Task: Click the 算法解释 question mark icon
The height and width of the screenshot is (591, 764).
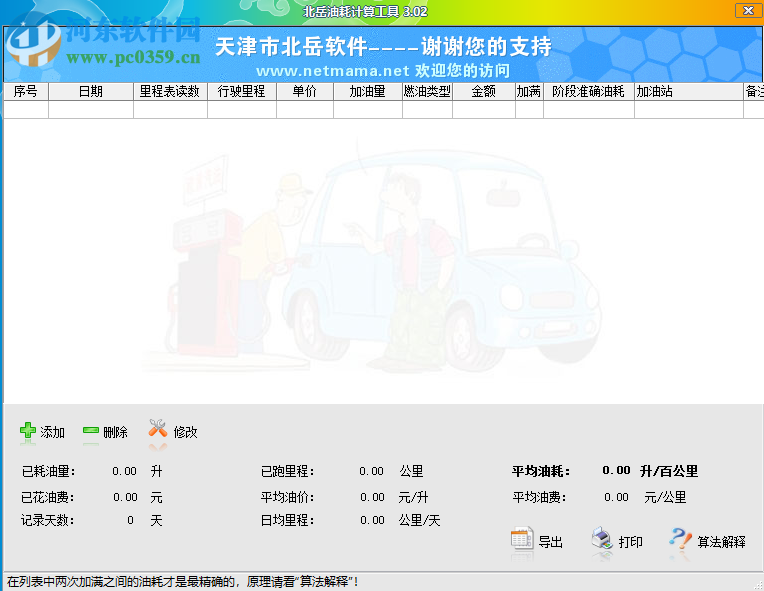Action: [x=681, y=539]
